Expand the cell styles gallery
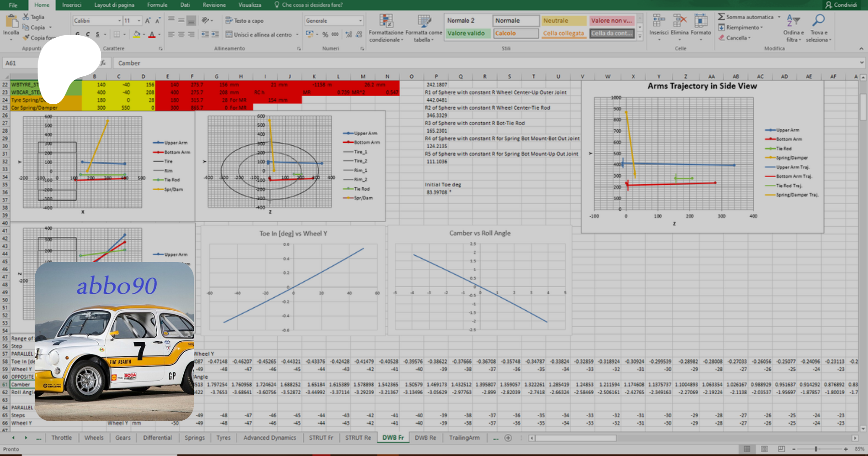The width and height of the screenshot is (868, 456). [640, 37]
